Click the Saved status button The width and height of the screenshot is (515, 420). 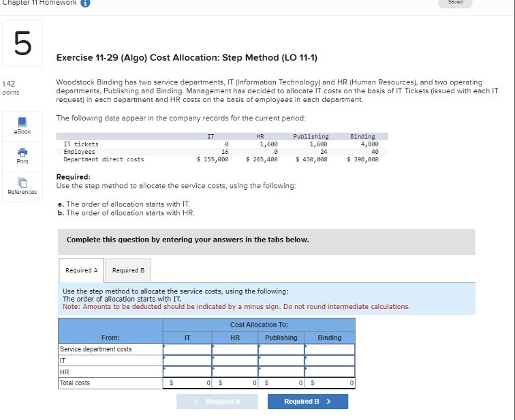click(455, 3)
